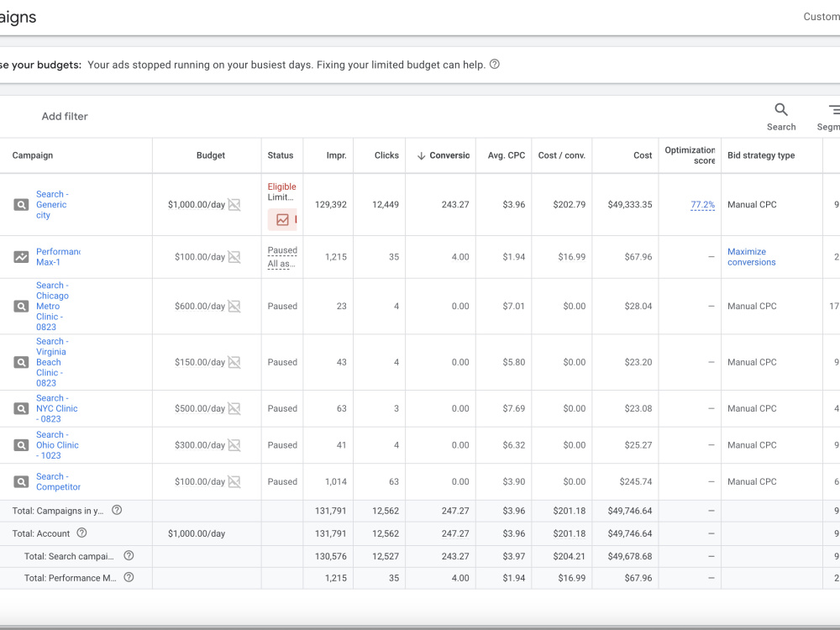Image resolution: width=840 pixels, height=630 pixels.
Task: Click the Search magnifier icon above the table
Action: click(x=781, y=110)
